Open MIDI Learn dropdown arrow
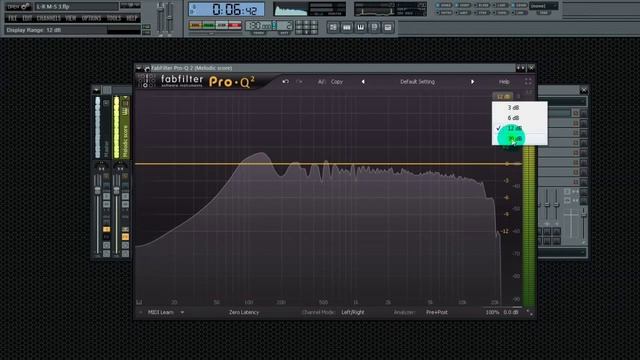 182,312
